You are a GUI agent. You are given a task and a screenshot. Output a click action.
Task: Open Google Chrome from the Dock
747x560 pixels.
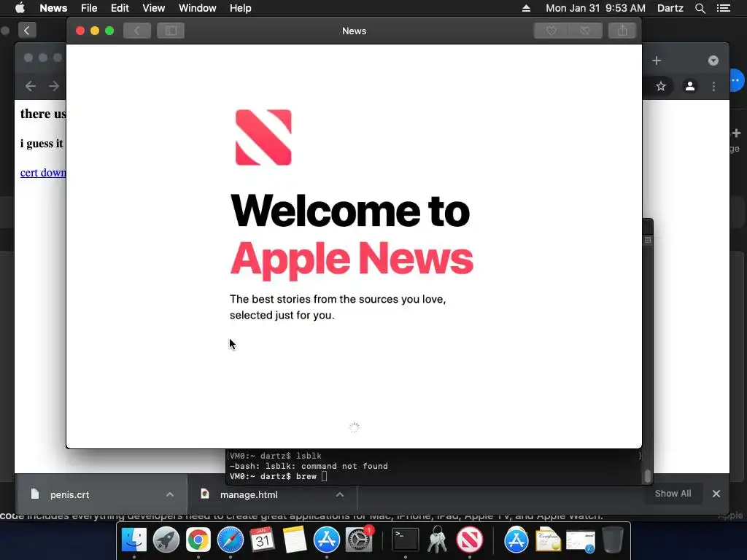pos(198,540)
